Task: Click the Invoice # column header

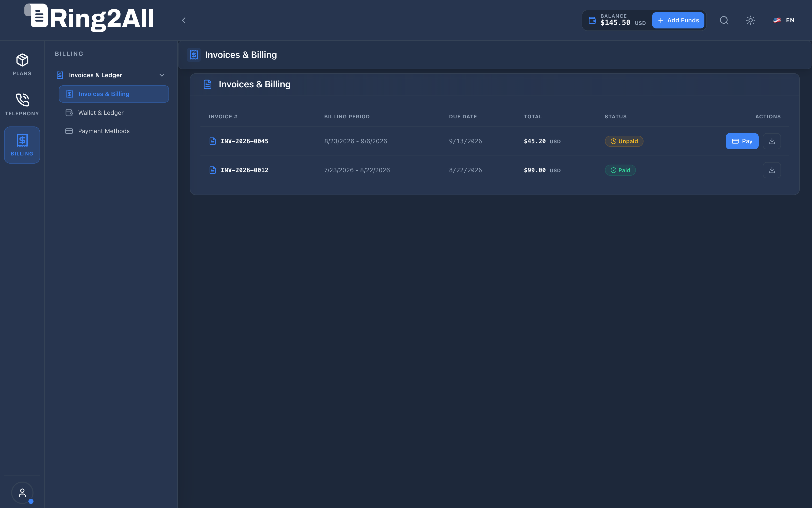Action: (x=223, y=117)
